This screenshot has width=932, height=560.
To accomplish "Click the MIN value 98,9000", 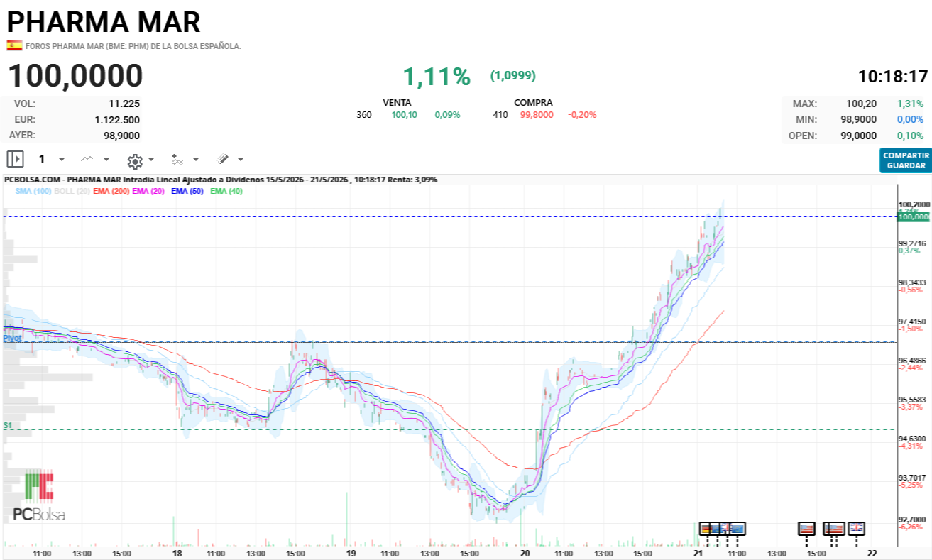I will click(x=858, y=120).
